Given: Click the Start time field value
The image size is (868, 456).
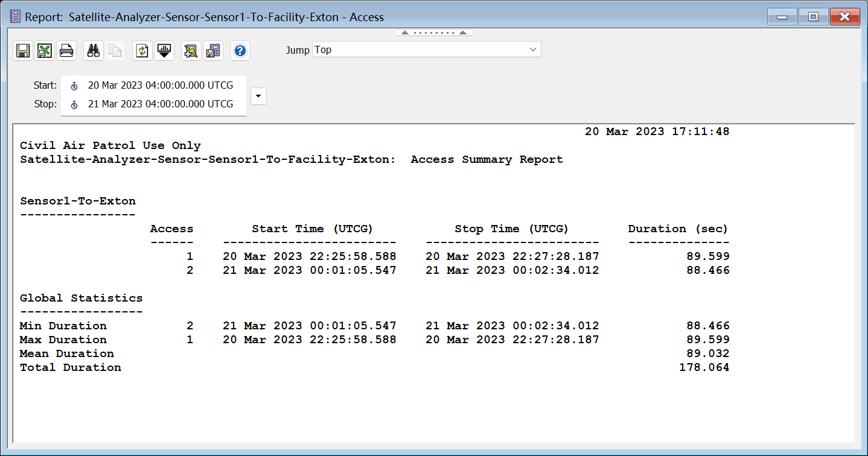Looking at the screenshot, I should coord(160,86).
